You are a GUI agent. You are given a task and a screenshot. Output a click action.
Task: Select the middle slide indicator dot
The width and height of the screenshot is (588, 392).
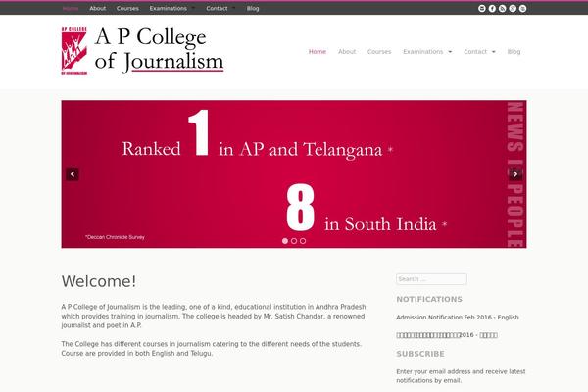coord(294,241)
